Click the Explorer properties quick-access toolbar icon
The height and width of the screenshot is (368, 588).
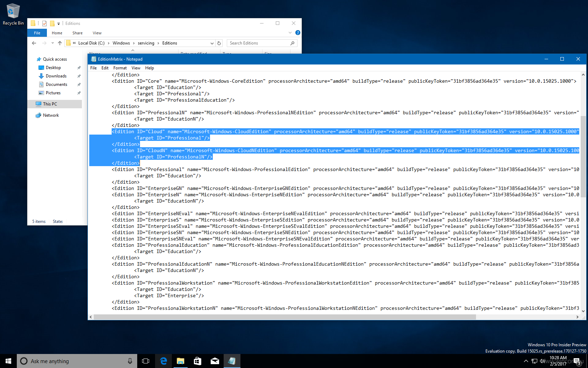[44, 23]
